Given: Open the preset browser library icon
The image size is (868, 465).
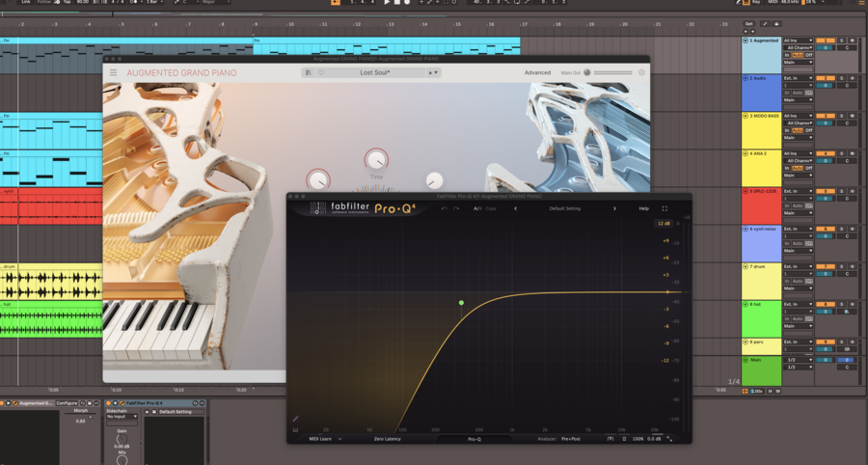Looking at the screenshot, I should [309, 72].
